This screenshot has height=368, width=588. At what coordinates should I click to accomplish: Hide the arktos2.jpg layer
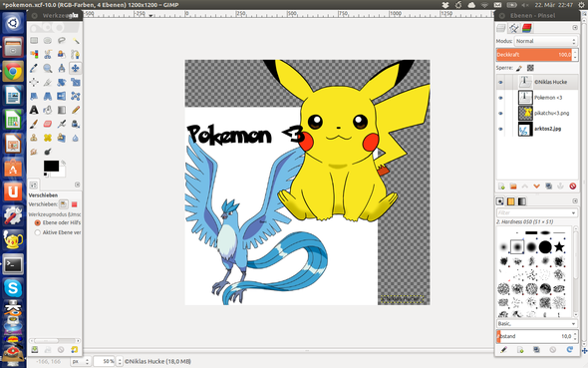click(x=500, y=129)
